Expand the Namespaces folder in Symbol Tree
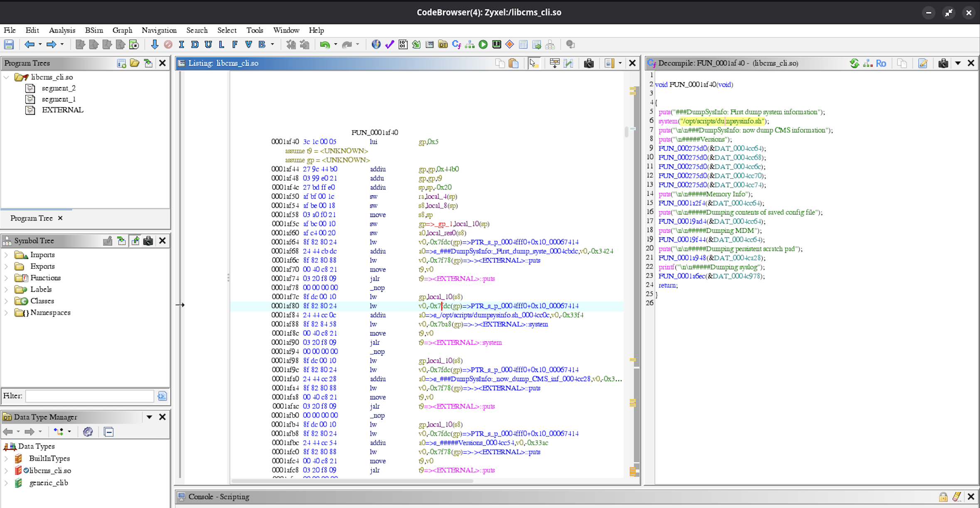Screen dimensions: 980x508 tap(6, 313)
